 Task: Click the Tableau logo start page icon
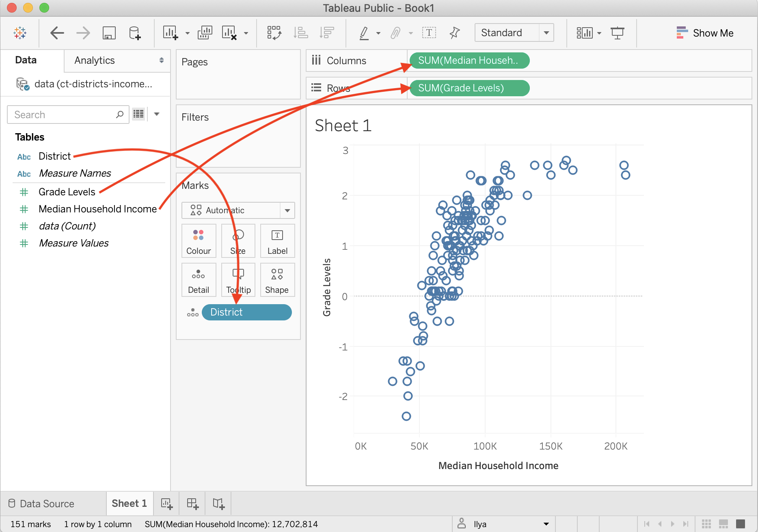pos(20,33)
